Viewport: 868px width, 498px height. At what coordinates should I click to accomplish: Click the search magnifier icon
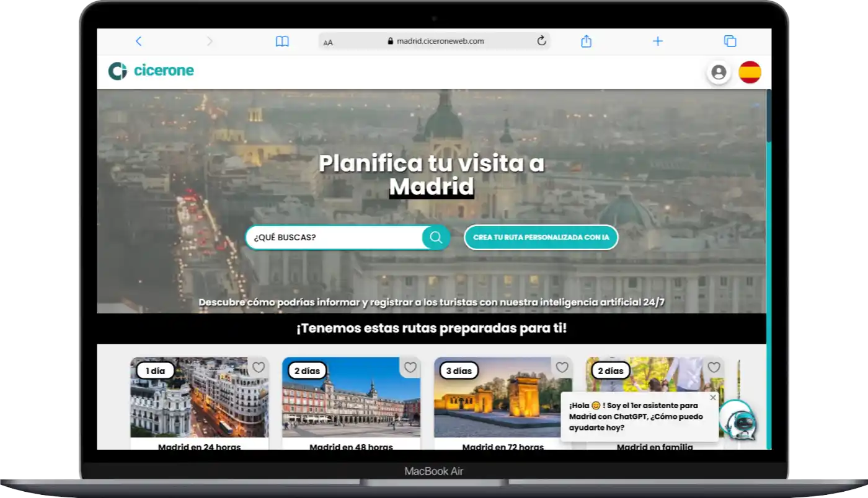pos(435,237)
